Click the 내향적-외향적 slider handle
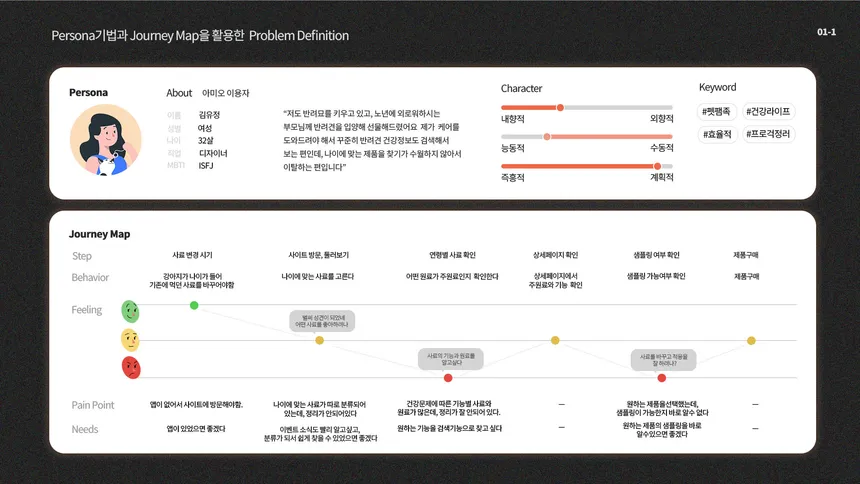This screenshot has width=860, height=484. (560, 108)
